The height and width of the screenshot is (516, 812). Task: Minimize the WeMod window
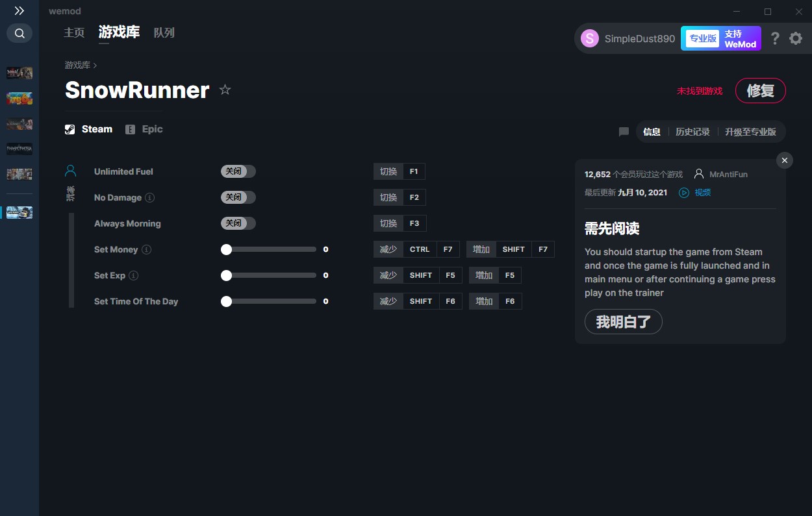[737, 12]
